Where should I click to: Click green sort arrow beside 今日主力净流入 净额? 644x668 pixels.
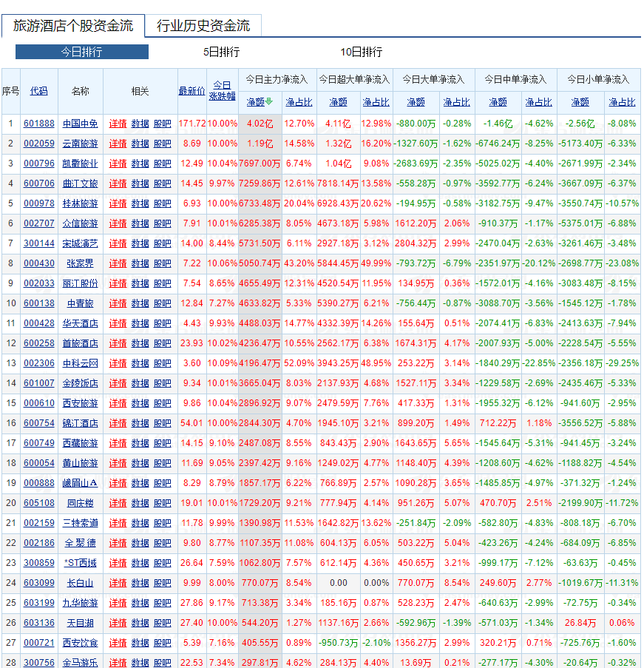269,102
